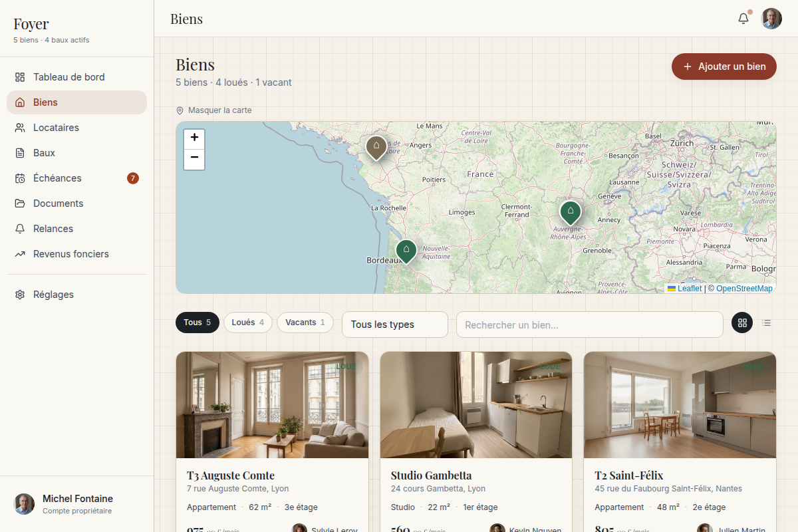Open T3 Auguste Comte property photo

coord(272,405)
